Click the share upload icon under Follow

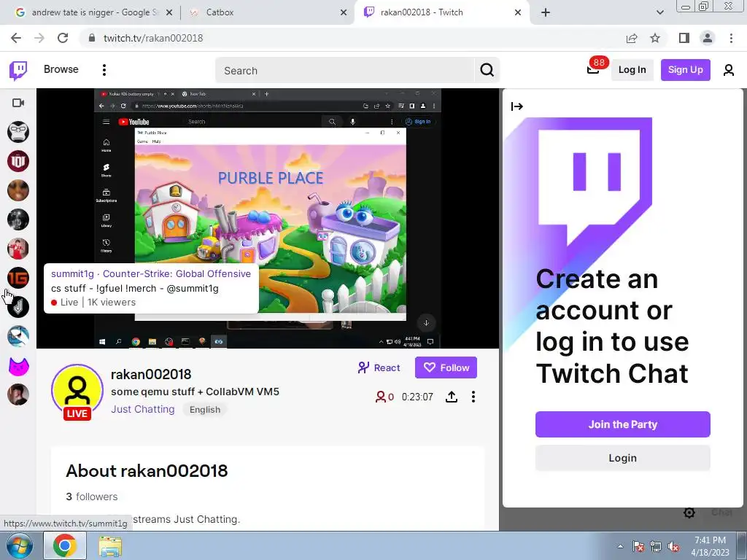(x=452, y=397)
